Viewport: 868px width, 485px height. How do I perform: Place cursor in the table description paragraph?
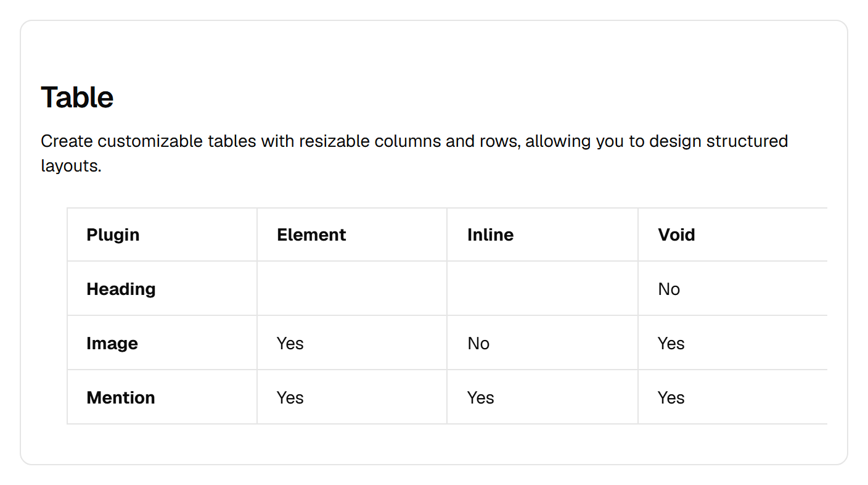click(x=414, y=153)
